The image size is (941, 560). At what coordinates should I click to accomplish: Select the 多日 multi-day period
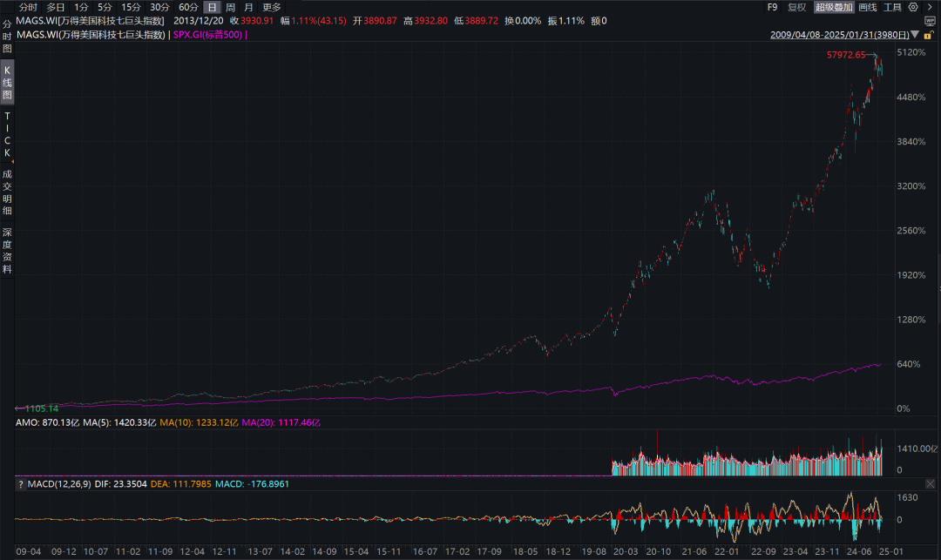55,7
